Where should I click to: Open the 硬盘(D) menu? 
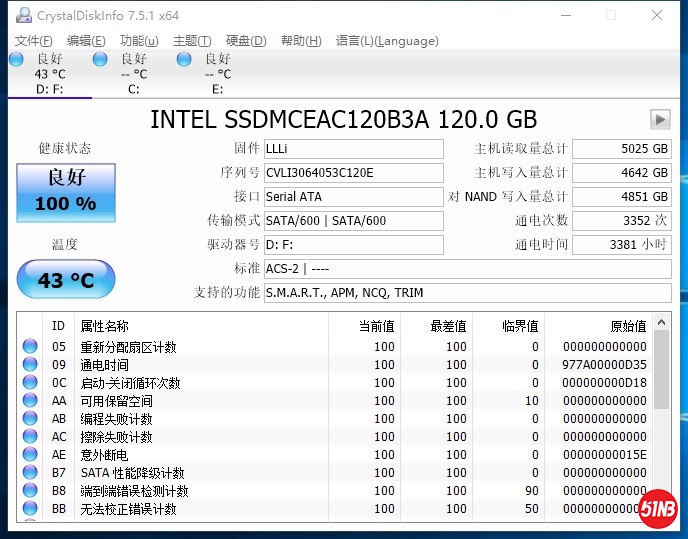[x=245, y=41]
